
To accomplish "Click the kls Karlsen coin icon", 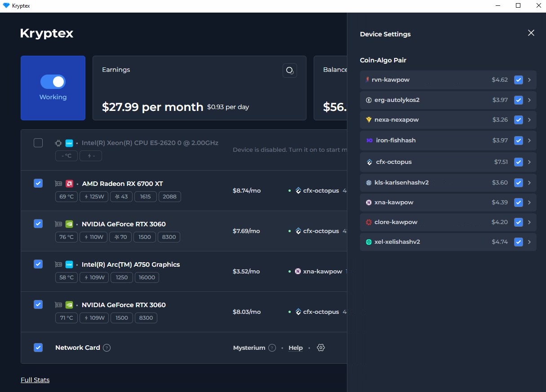I will click(x=369, y=183).
